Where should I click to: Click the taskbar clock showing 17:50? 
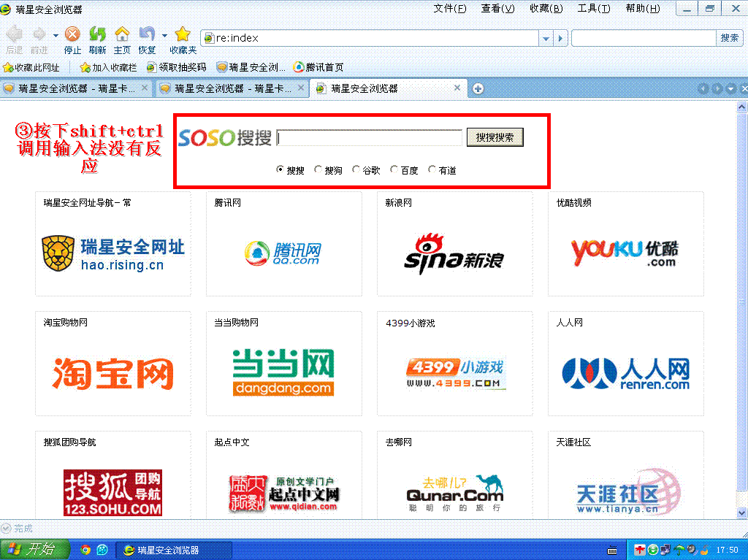pos(727,550)
